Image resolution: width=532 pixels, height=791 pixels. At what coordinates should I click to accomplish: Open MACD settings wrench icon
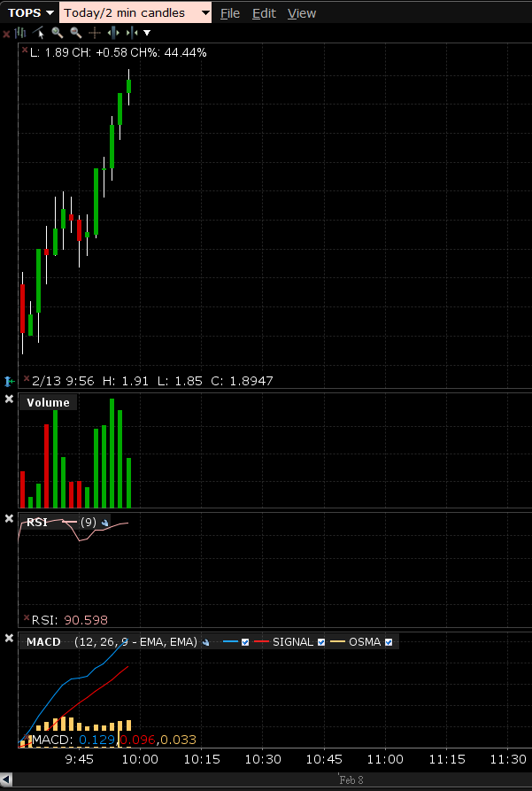[x=205, y=642]
